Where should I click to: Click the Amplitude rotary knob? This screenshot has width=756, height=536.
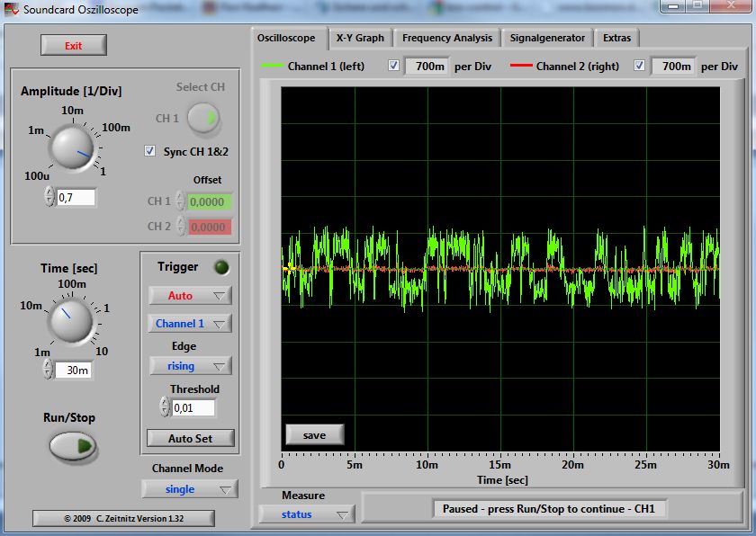(71, 146)
